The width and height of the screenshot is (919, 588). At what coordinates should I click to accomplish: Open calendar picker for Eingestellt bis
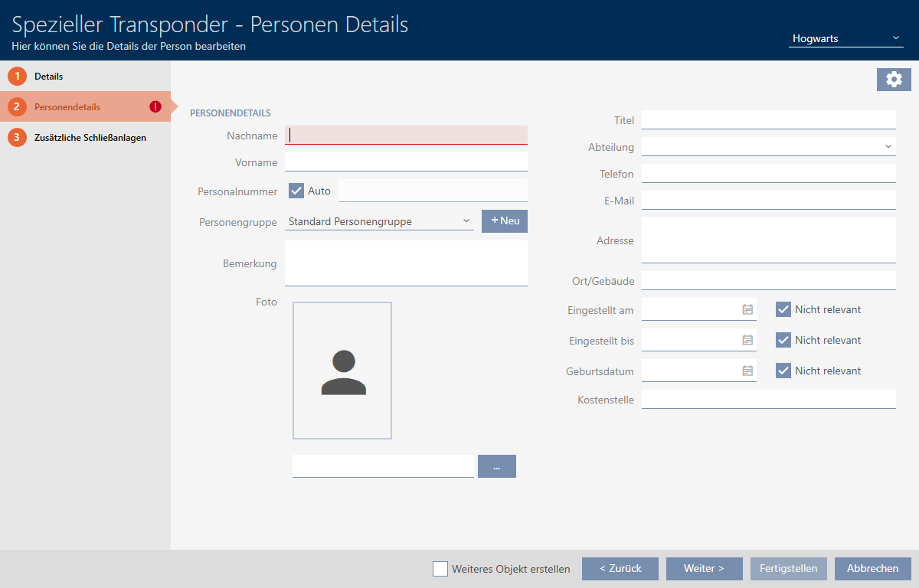747,340
